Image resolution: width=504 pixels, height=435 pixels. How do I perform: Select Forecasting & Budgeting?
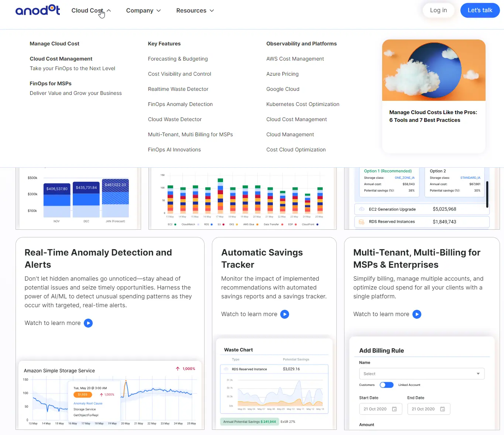click(x=178, y=59)
